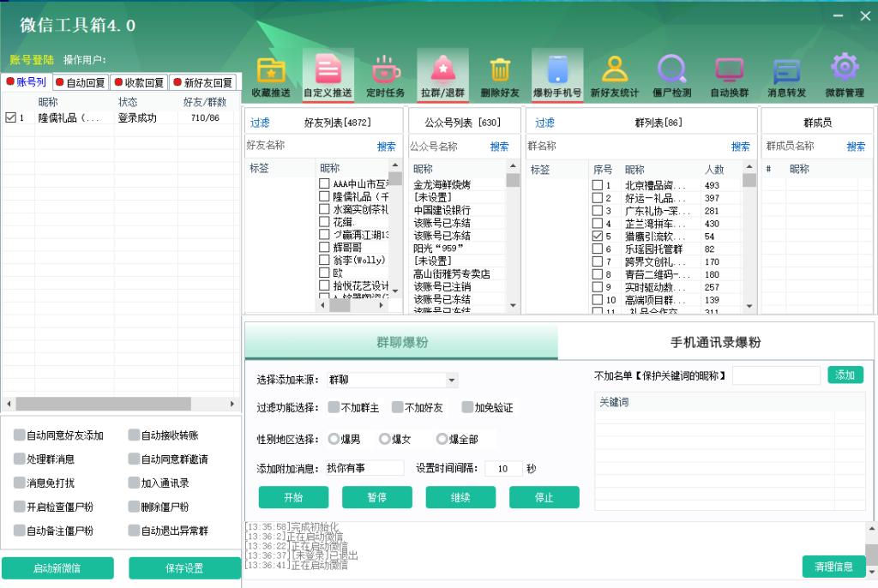
Task: Select the 爆全部 radio option
Action: 442,439
